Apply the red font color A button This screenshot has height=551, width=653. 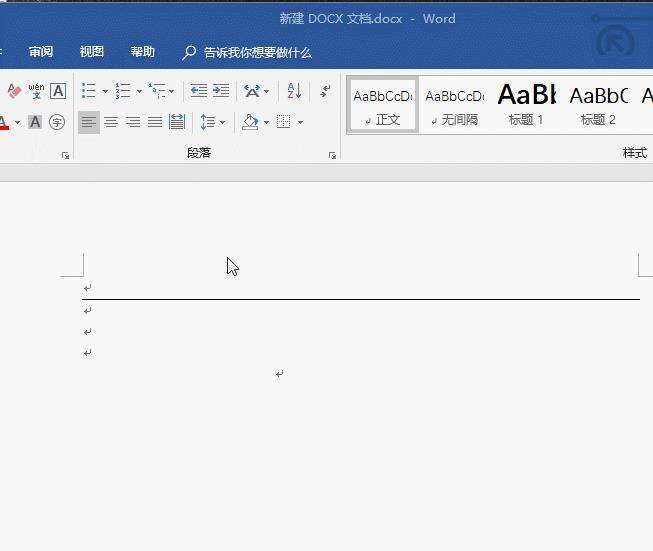point(4,122)
